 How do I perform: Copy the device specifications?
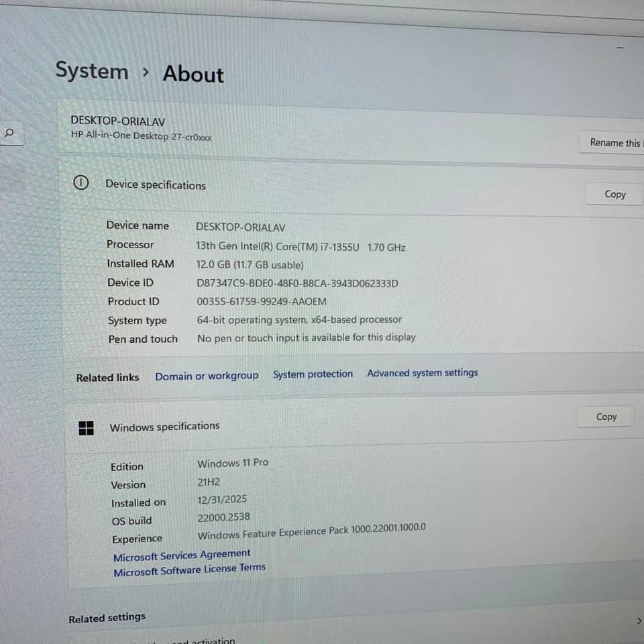(614, 195)
